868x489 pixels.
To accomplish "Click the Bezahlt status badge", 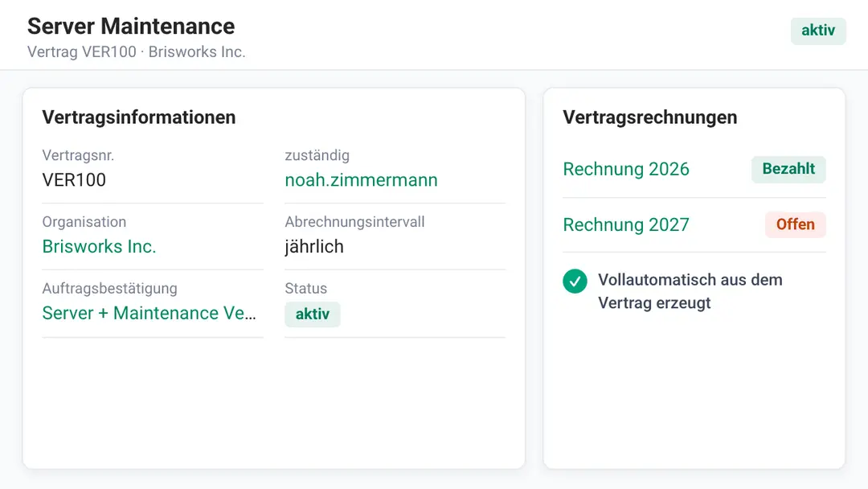I will [x=788, y=169].
